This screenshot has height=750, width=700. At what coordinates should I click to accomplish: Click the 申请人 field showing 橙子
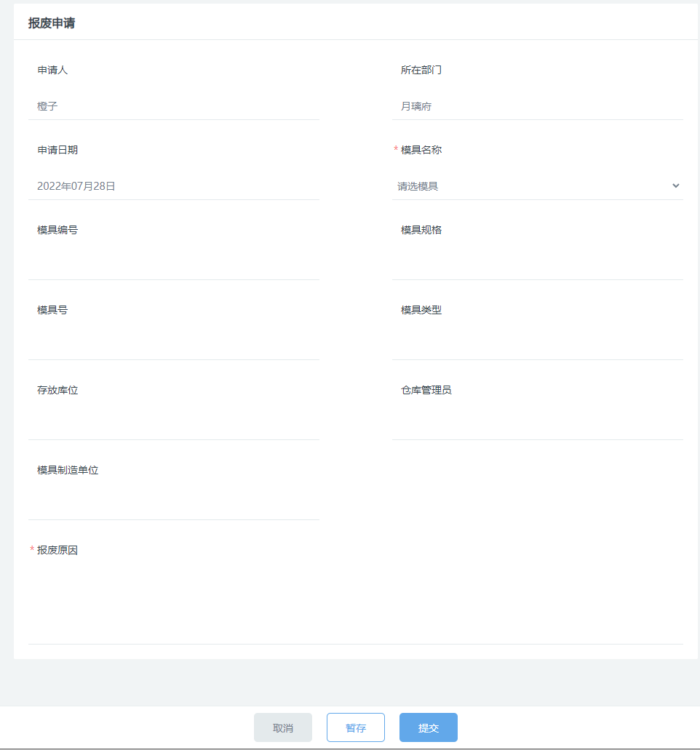pos(174,106)
